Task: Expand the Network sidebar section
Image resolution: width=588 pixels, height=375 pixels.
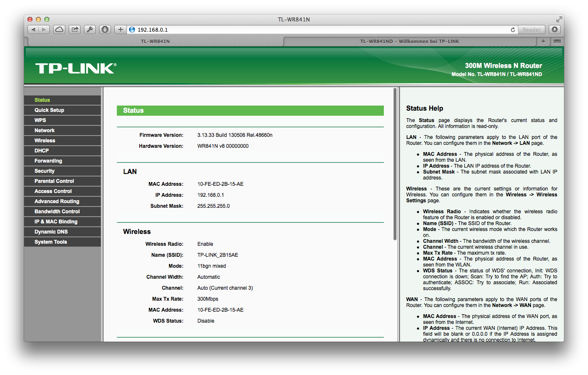Action: click(x=62, y=130)
